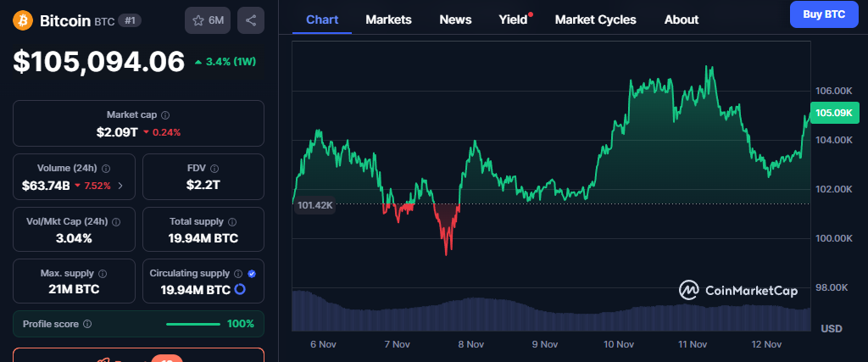
Task: Click the share icon button
Action: 250,19
